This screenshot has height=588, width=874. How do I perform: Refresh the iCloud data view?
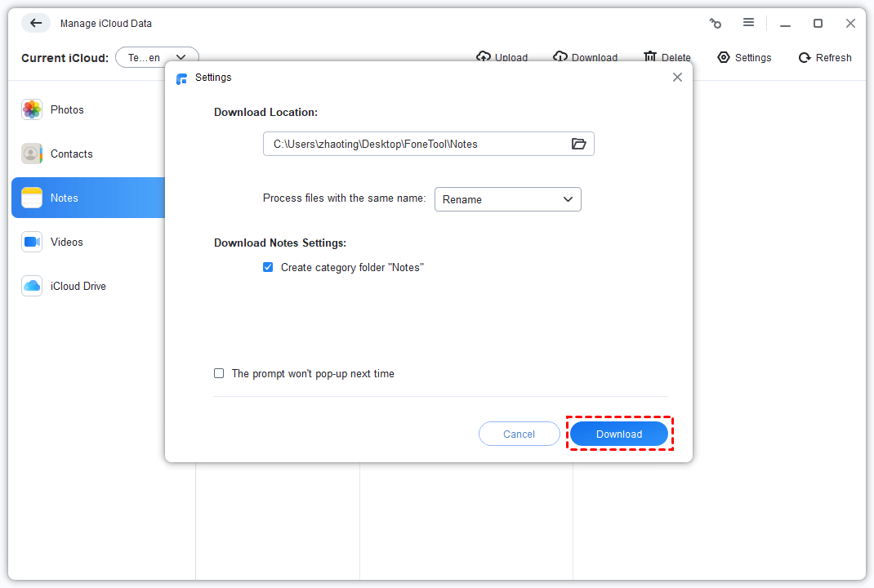824,57
